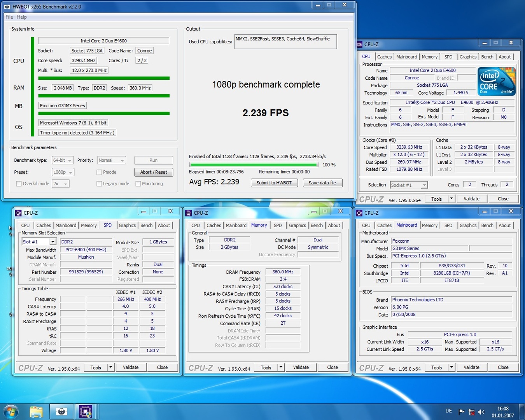Click title bar icon of CPU-Z SPD window
Image resolution: width=525 pixels, height=420 pixels.
[x=18, y=213]
